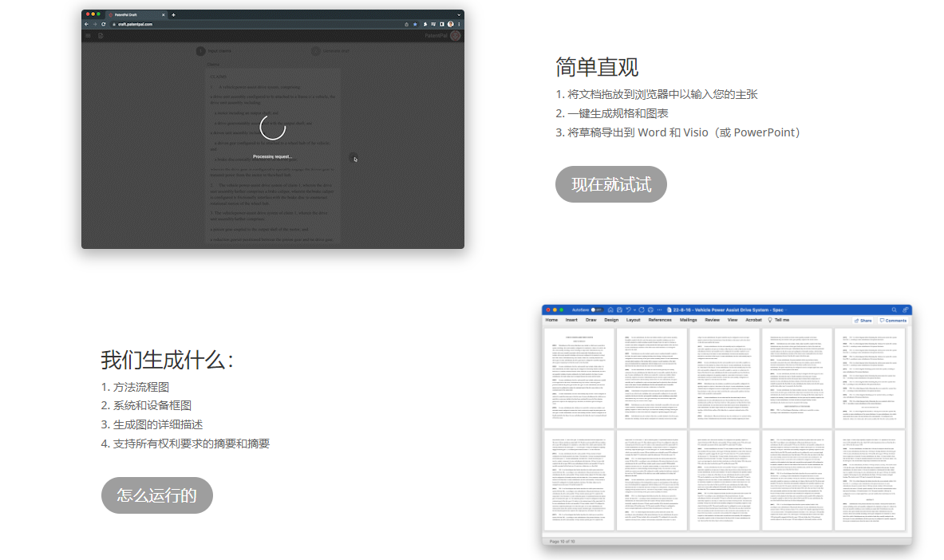
Task: Click the 现在就试试 button
Action: (x=610, y=185)
